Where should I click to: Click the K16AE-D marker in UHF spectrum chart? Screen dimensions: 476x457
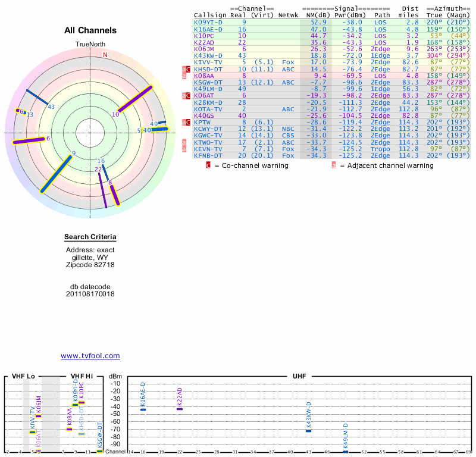point(143,409)
